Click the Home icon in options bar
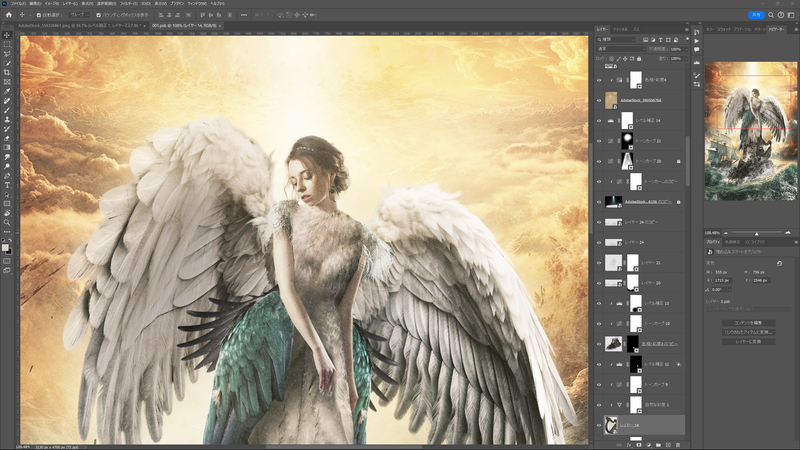This screenshot has width=800, height=450. click(x=8, y=15)
